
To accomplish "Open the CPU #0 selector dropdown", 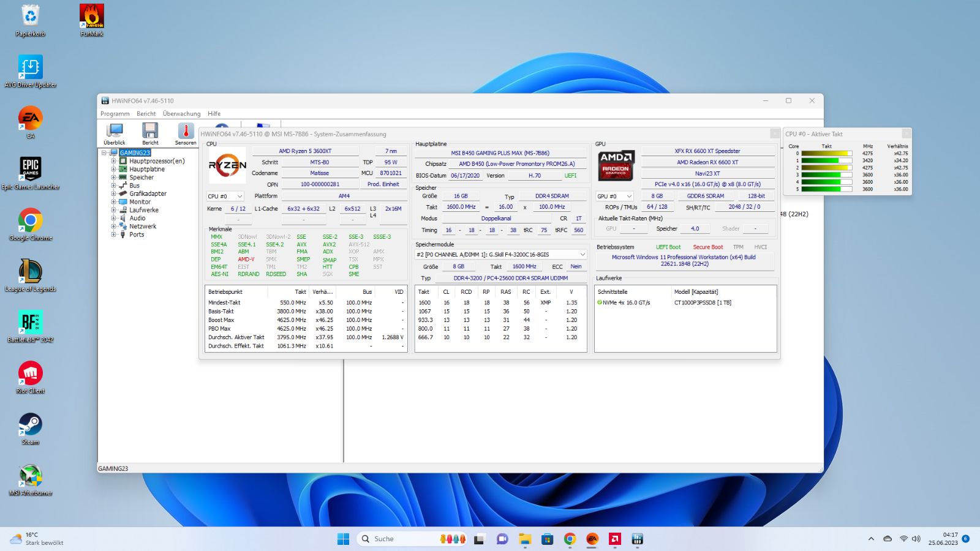I will point(225,197).
